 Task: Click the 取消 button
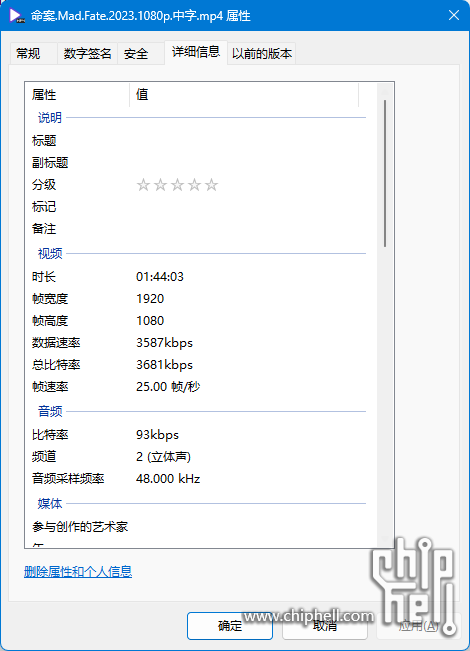(x=325, y=626)
